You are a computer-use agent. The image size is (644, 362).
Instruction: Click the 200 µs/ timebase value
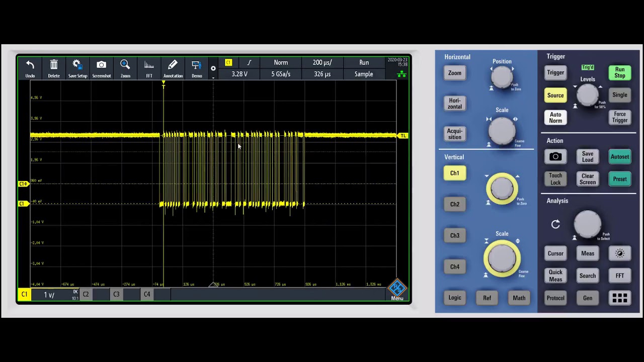(322, 62)
